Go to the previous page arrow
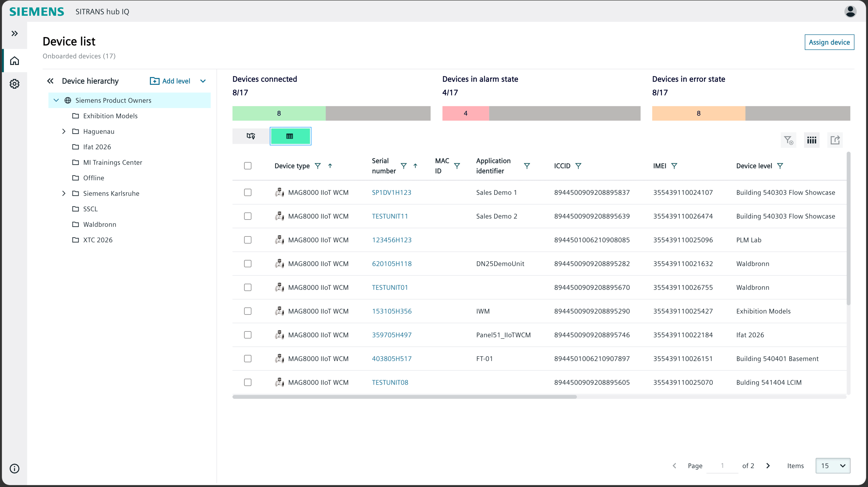Viewport: 868px width, 487px height. click(x=674, y=465)
